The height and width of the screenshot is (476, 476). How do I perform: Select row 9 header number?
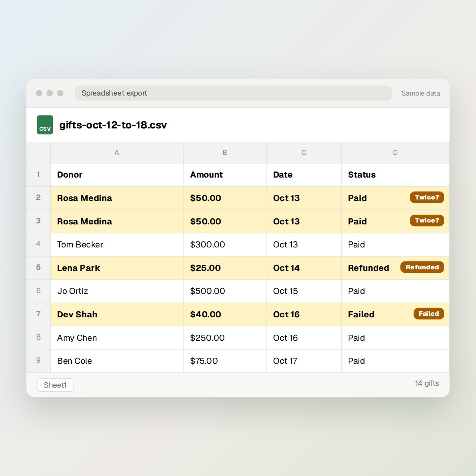click(x=38, y=360)
